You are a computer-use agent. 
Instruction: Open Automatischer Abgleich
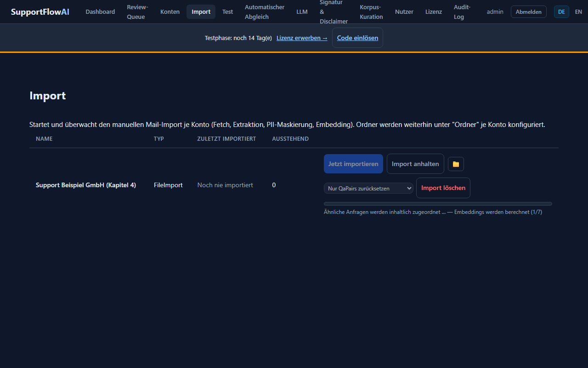[265, 11]
